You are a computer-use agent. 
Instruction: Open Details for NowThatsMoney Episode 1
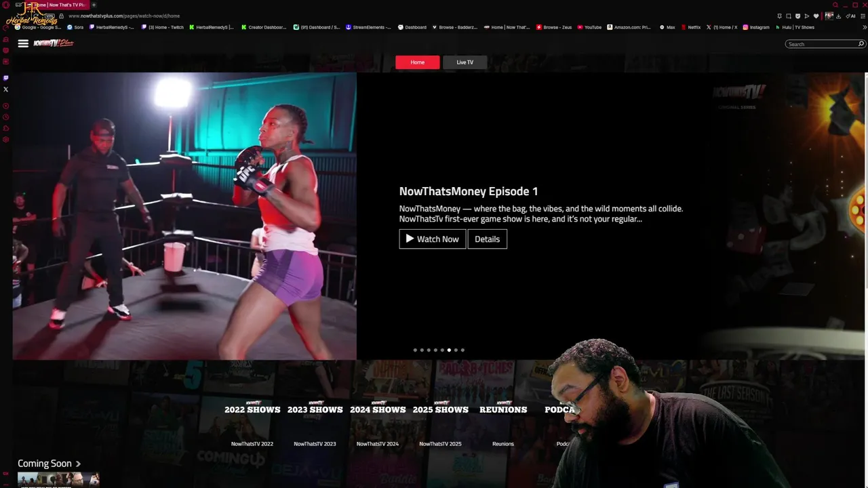[487, 239]
